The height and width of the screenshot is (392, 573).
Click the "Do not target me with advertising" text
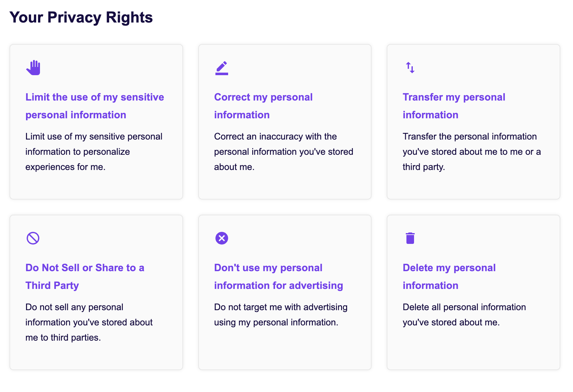281,315
